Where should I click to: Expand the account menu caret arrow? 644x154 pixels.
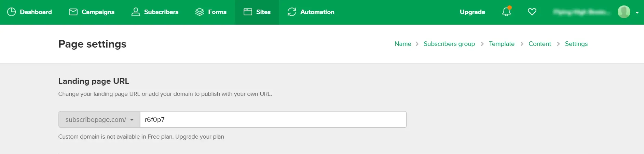(637, 13)
